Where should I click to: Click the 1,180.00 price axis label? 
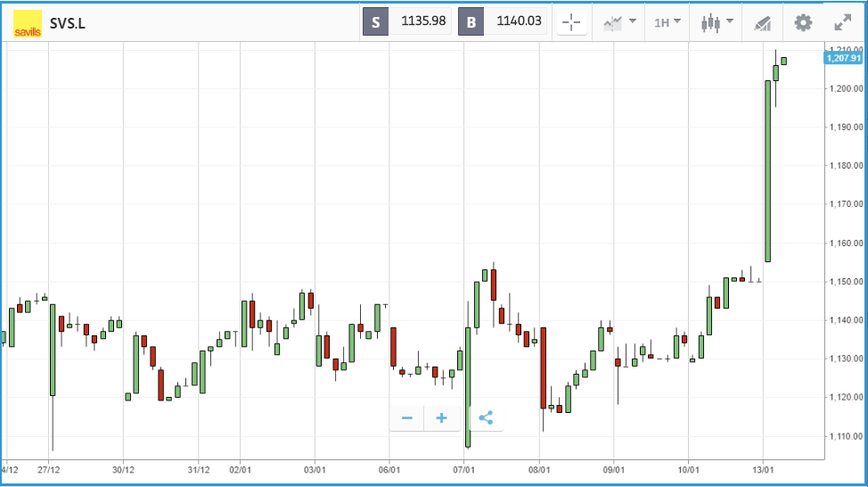point(846,166)
